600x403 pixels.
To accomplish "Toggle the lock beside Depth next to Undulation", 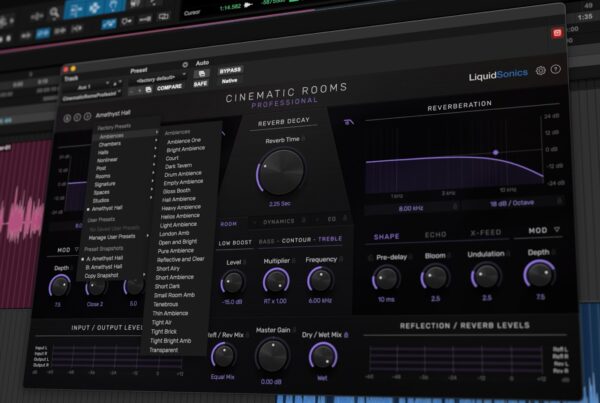I will (553, 252).
